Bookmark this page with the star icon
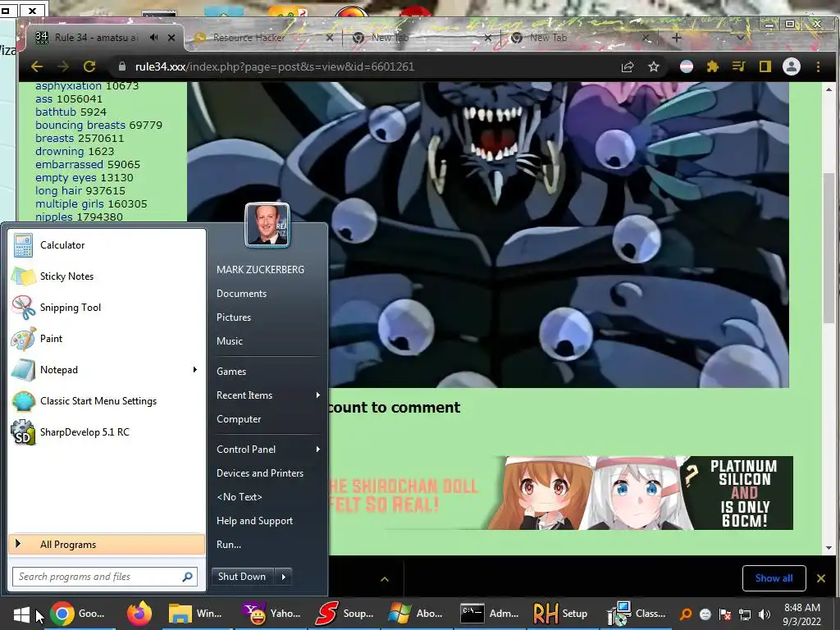The image size is (840, 630). [654, 66]
